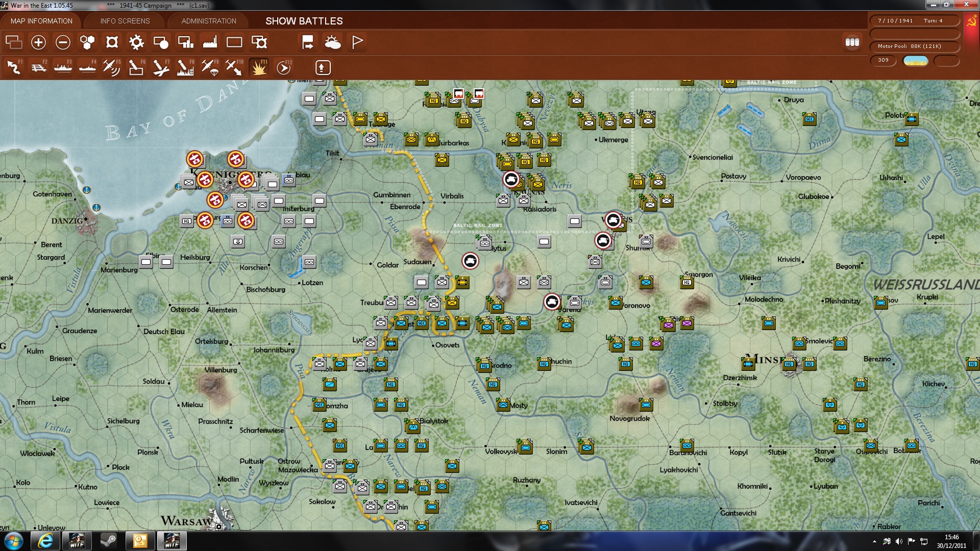980x551 pixels.
Task: Select the F3 naval transport icon
Action: point(63,67)
